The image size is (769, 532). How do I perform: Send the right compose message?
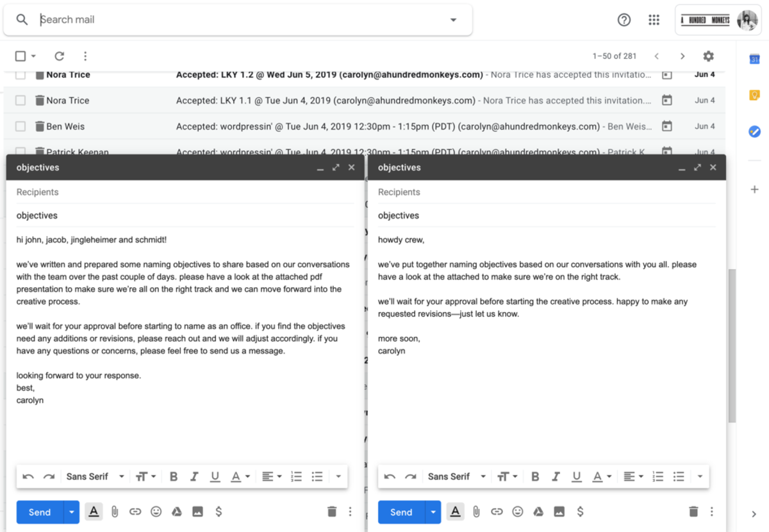[401, 512]
